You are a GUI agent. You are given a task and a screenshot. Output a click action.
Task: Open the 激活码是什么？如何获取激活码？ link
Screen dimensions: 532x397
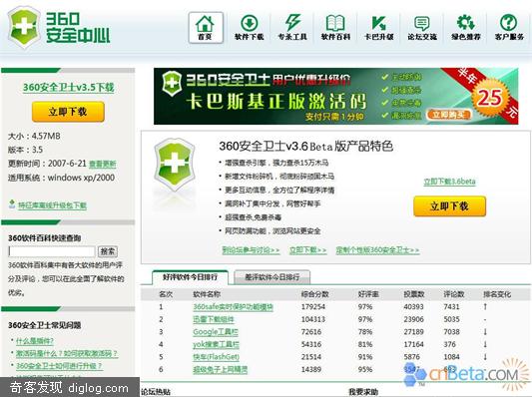67,353
